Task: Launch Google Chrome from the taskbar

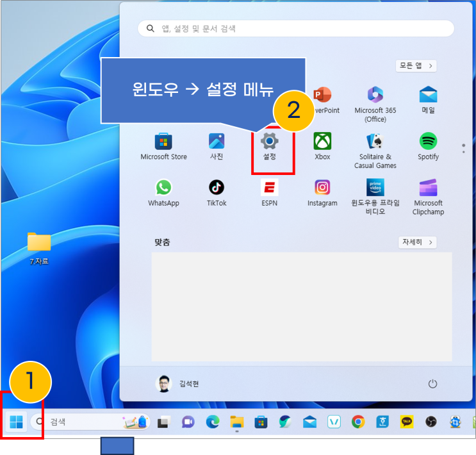Action: tap(358, 422)
